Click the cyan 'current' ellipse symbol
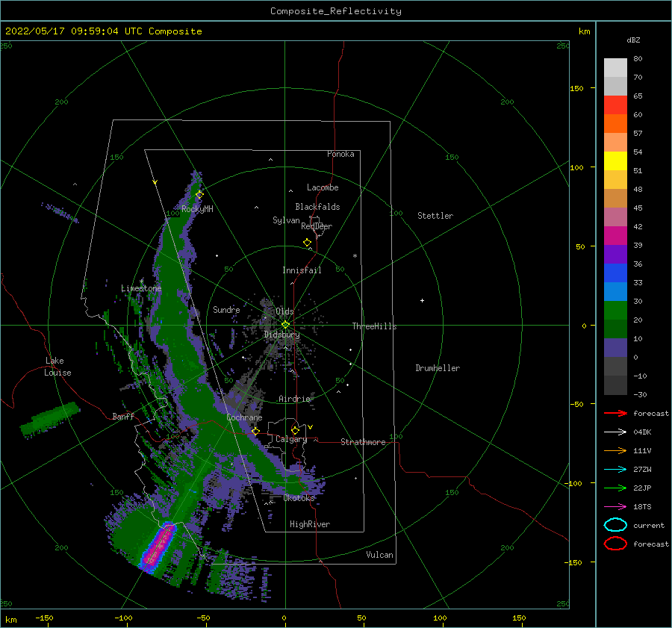Viewport: 672px width, 628px height. click(615, 525)
